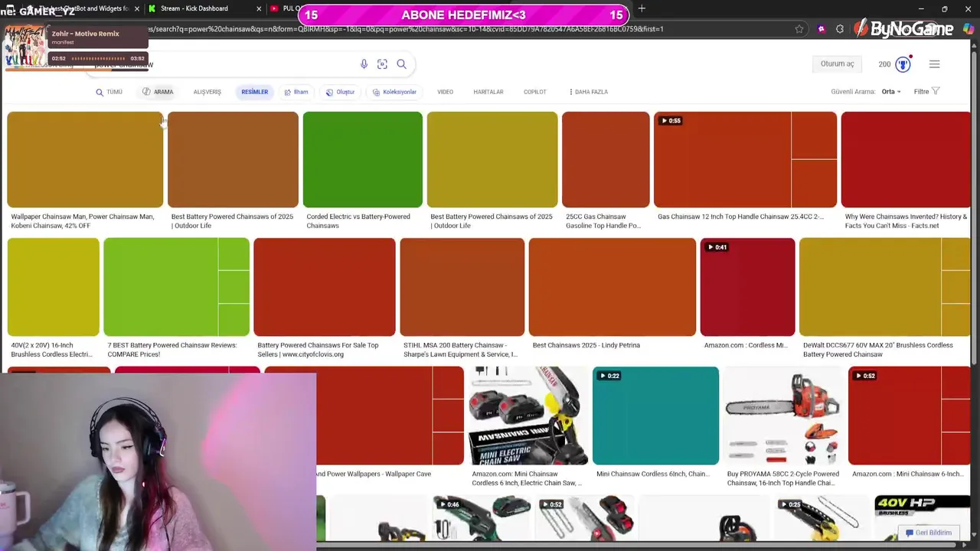
Task: Play the 0:41 Amazon Cordless video thumbnail
Action: 747,287
